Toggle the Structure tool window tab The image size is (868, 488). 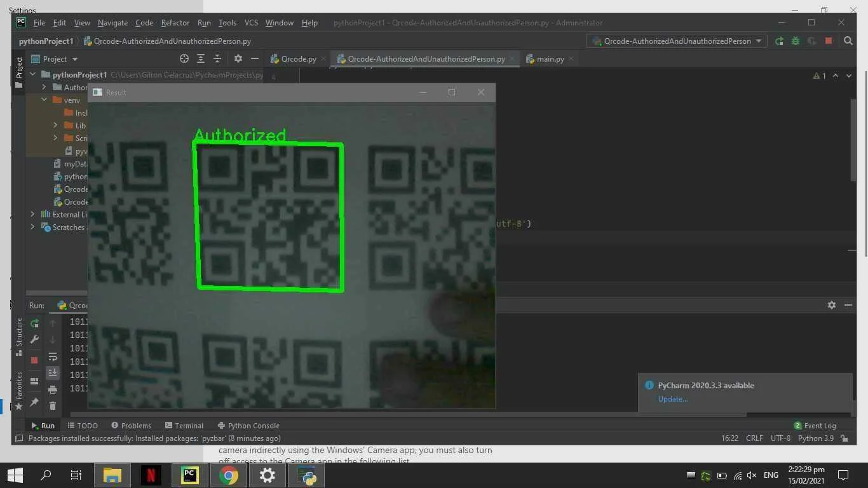tap(18, 336)
